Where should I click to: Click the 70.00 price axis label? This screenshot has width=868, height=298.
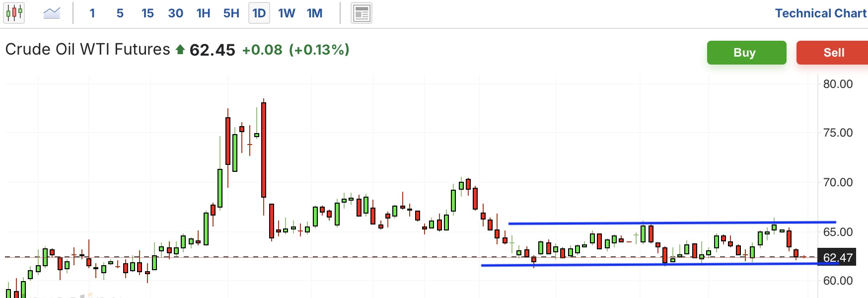tap(838, 182)
